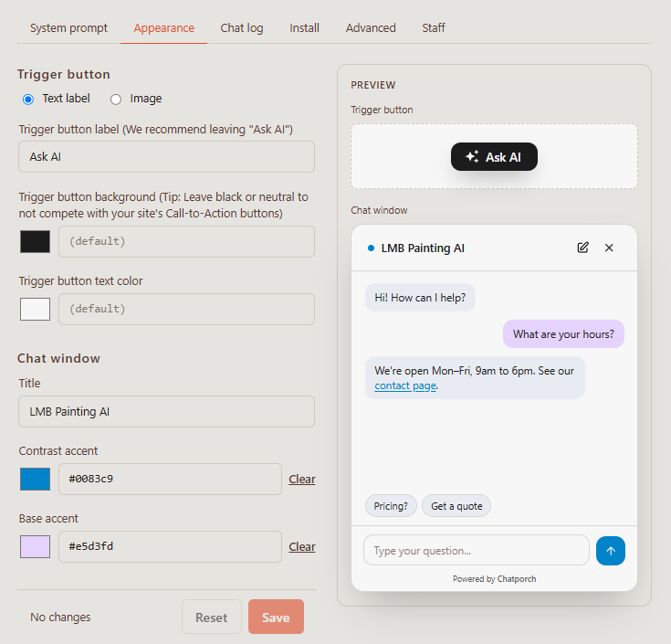Switch to the System prompt tab
Screen dimensions: 671x644
pos(68,27)
